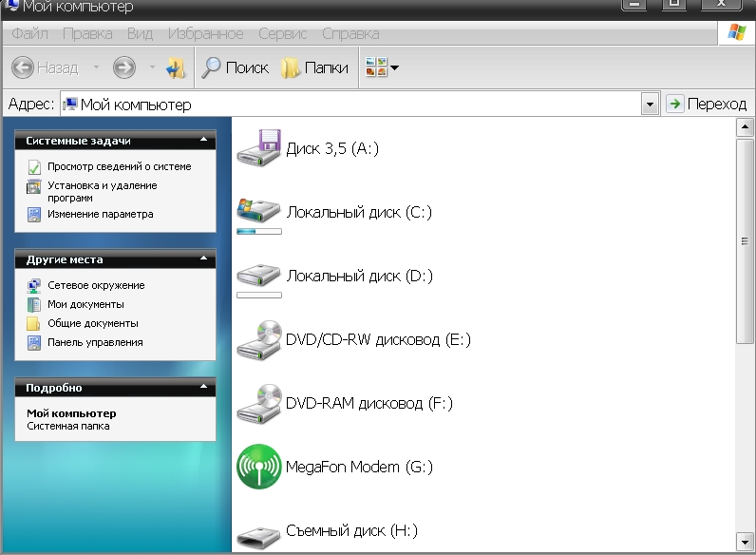Click the Просмотр сведений о системе checkmark icon
756x555 pixels.
[34, 167]
